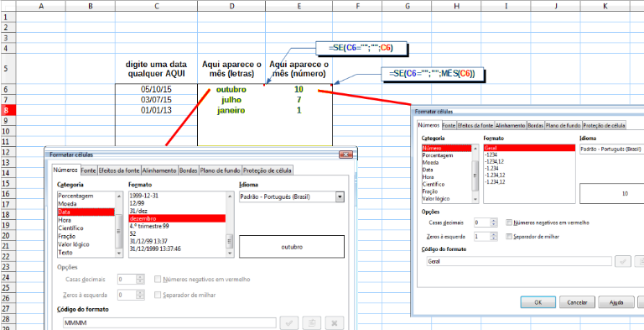
Task: Toggle greyed Números negativos em vermelho in Data dialog
Action: tap(158, 280)
